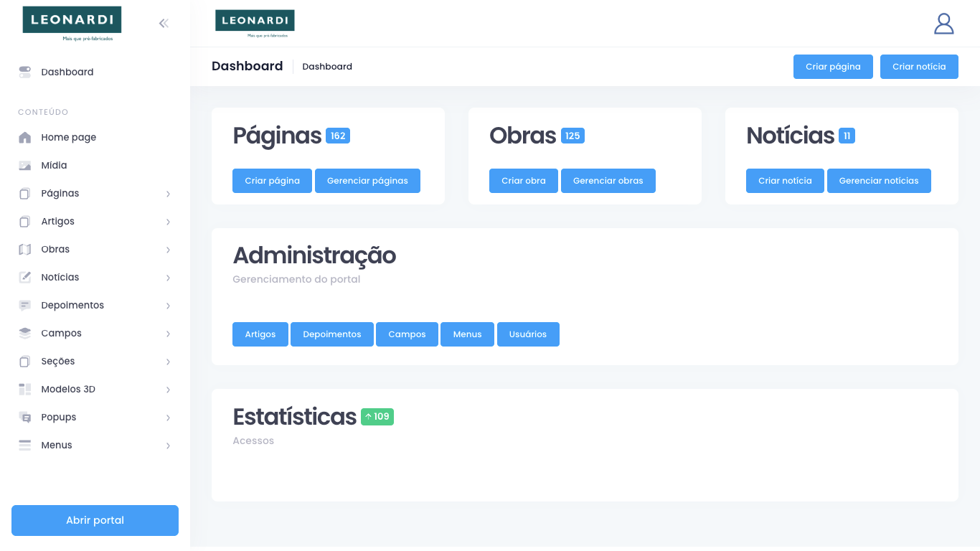Click the Leonardi logo in the header
The height and width of the screenshot is (551, 980).
tap(255, 23)
